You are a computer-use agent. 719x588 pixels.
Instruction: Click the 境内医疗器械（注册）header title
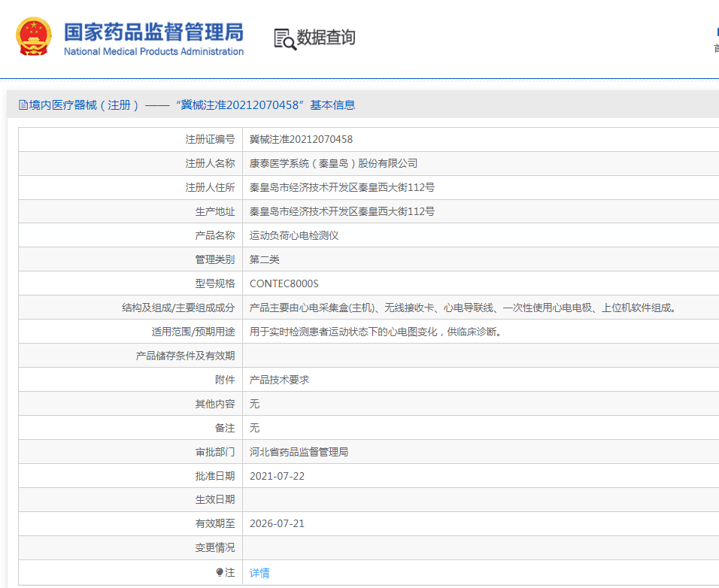click(187, 105)
